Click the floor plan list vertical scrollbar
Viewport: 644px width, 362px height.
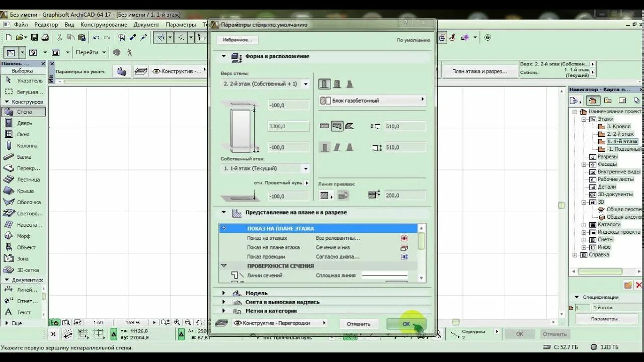tap(422, 253)
